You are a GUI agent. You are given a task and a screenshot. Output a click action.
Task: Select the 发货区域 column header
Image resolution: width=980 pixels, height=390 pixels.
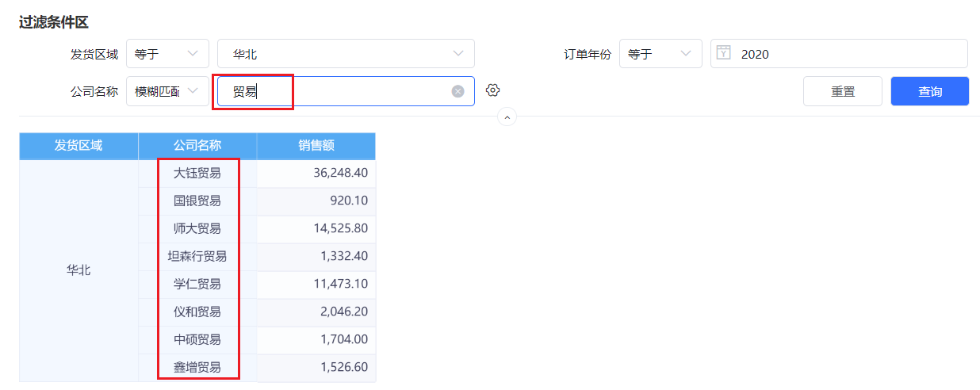[x=78, y=146]
